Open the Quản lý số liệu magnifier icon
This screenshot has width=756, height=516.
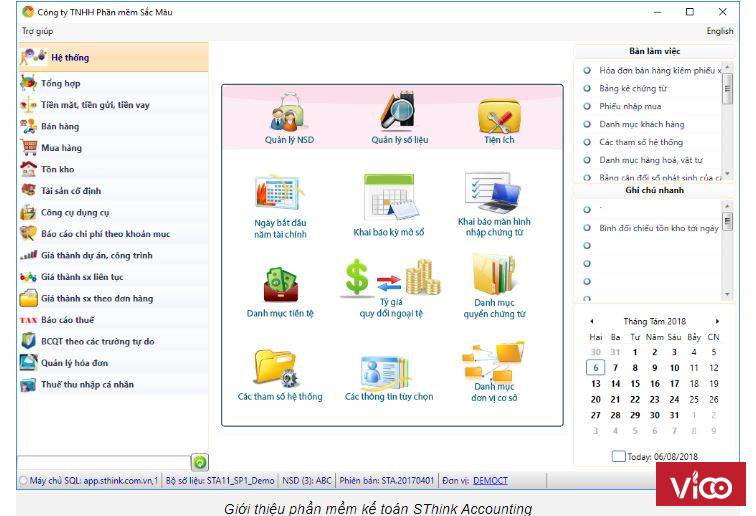pyautogui.click(x=398, y=110)
